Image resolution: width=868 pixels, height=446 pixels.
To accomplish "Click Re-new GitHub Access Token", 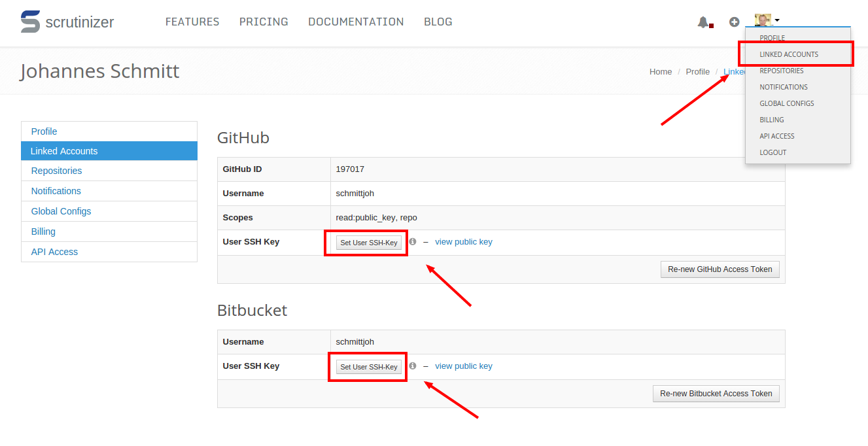I will point(720,269).
